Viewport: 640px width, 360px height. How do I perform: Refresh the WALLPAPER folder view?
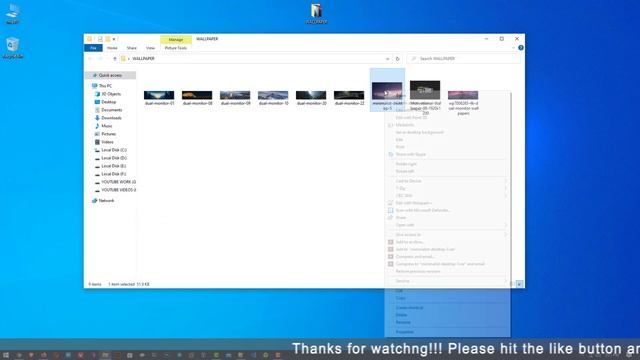[398, 59]
